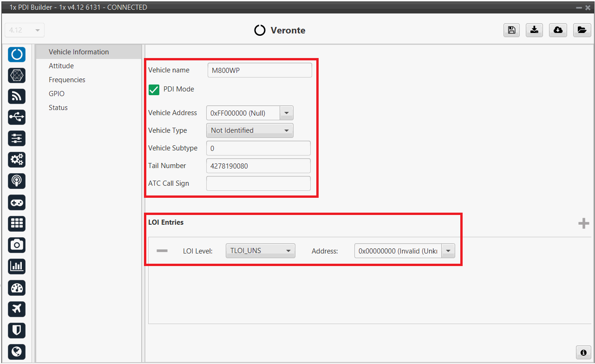Uncheck the PDI Mode checkbox
Screen dimensions: 595x364
(154, 90)
